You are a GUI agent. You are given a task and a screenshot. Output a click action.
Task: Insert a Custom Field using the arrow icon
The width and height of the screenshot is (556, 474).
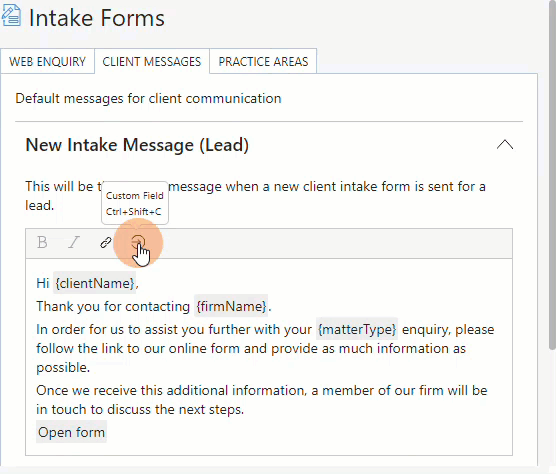click(138, 242)
